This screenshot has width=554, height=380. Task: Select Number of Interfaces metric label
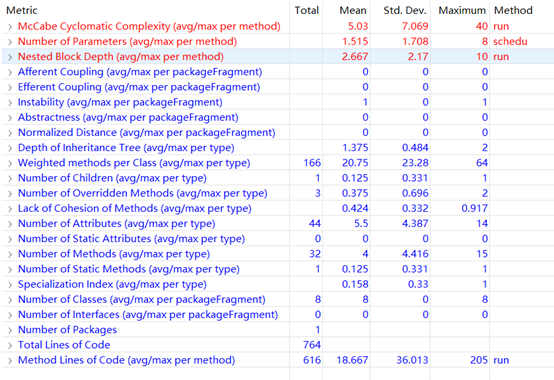pos(148,315)
